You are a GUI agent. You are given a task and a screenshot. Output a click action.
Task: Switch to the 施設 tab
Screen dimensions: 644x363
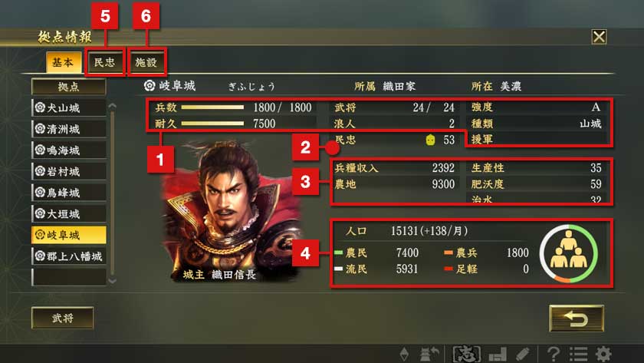146,62
